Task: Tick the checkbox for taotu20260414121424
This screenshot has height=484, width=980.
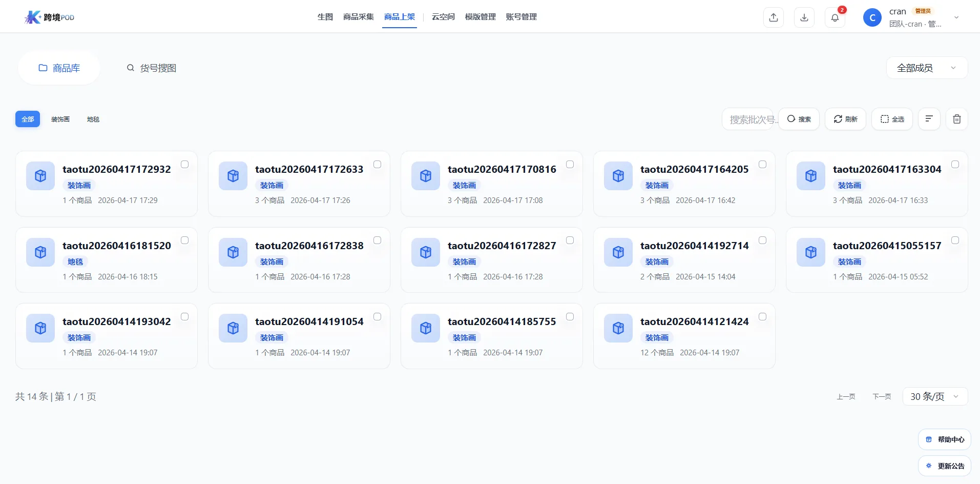Action: [x=762, y=317]
